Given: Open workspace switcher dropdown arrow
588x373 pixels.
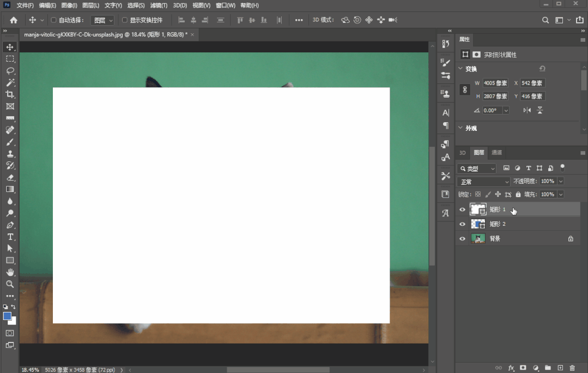Looking at the screenshot, I should 569,20.
